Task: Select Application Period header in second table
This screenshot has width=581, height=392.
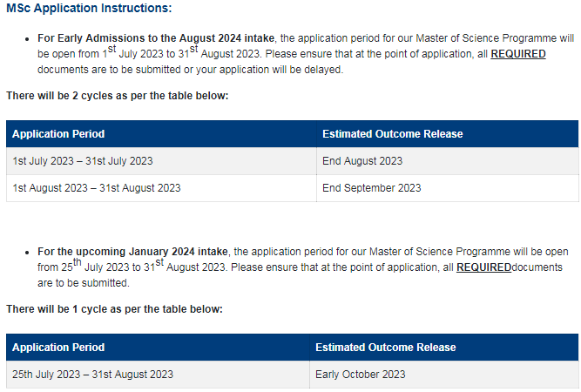Action: (x=58, y=348)
